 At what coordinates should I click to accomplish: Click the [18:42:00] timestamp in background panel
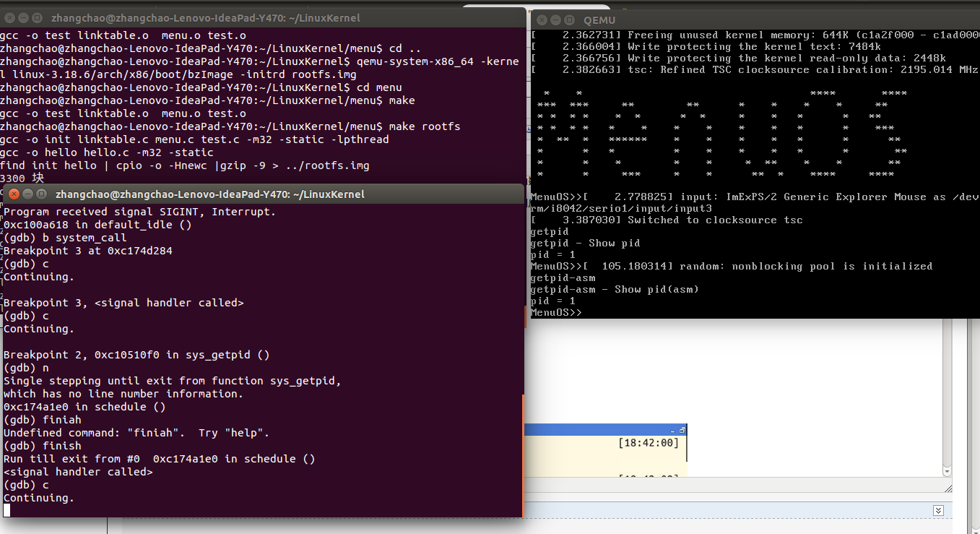(x=649, y=443)
